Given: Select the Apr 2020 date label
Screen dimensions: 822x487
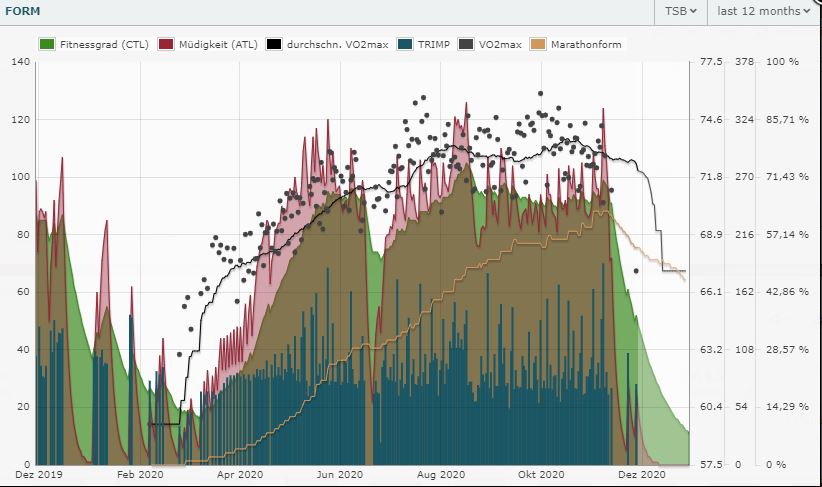Looking at the screenshot, I should tap(239, 475).
